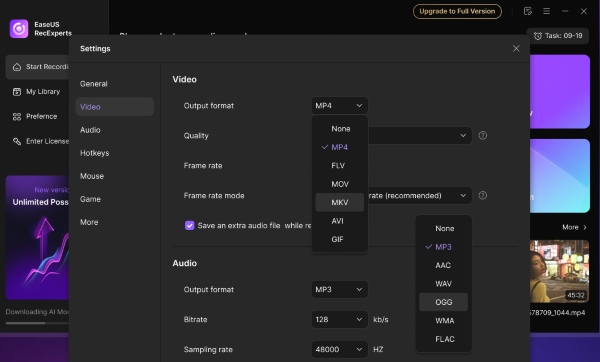Screen dimensions: 600x362
Task: Click the checkmark beside MP3 option
Action: [x=429, y=247]
